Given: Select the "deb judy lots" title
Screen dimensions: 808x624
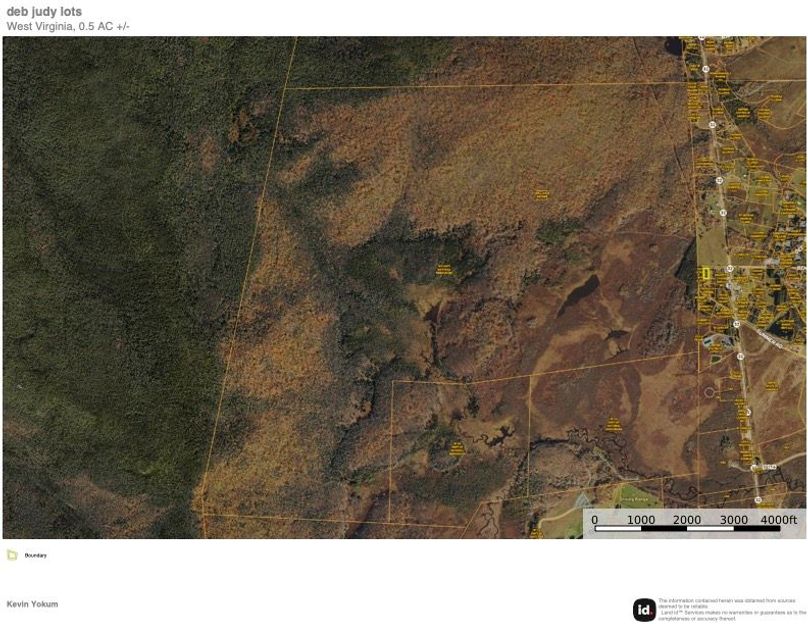Looking at the screenshot, I should tap(44, 12).
